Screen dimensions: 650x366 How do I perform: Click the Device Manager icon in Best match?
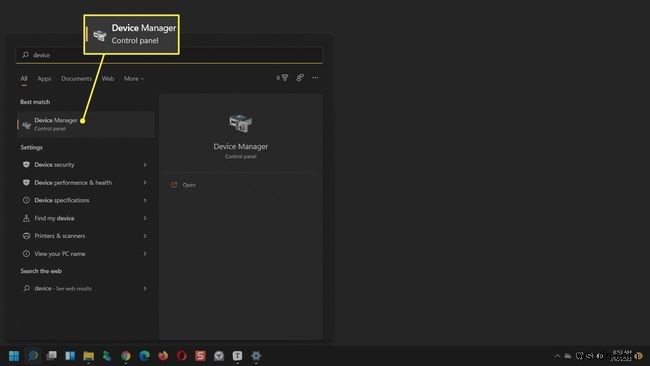coord(27,125)
